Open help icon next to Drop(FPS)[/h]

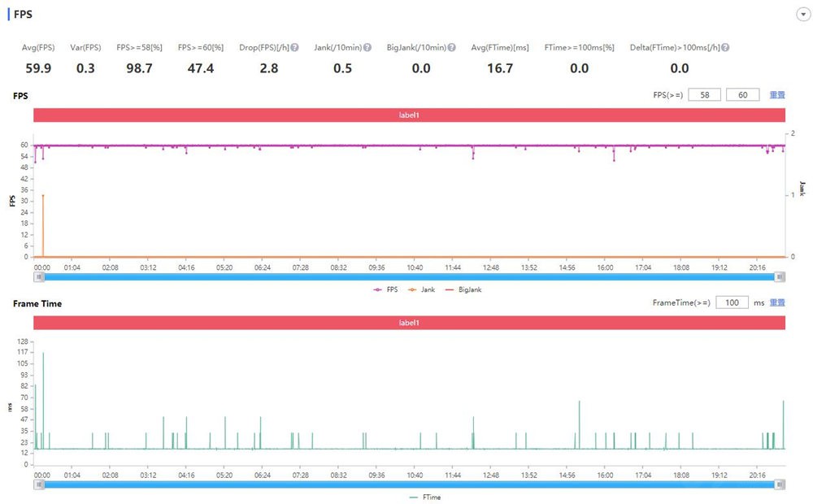(294, 47)
